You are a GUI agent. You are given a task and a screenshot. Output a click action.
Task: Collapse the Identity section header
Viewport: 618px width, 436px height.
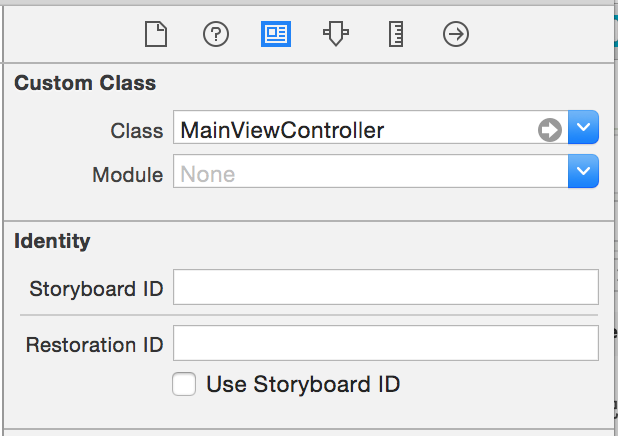click(x=52, y=241)
